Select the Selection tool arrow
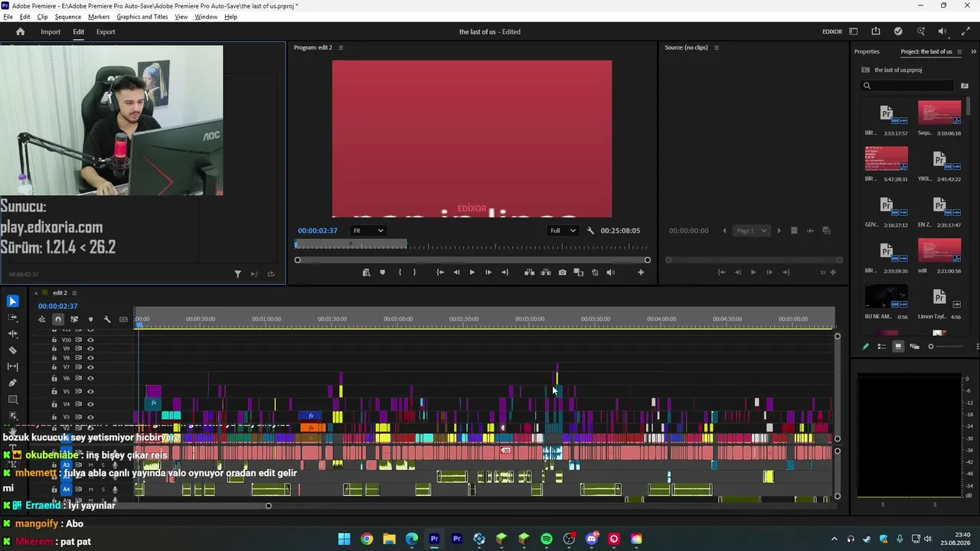Image resolution: width=980 pixels, height=551 pixels. [x=12, y=302]
